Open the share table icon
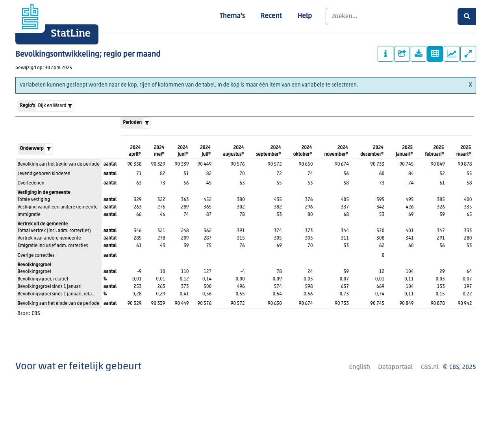The width and height of the screenshot is (504, 424). [402, 54]
